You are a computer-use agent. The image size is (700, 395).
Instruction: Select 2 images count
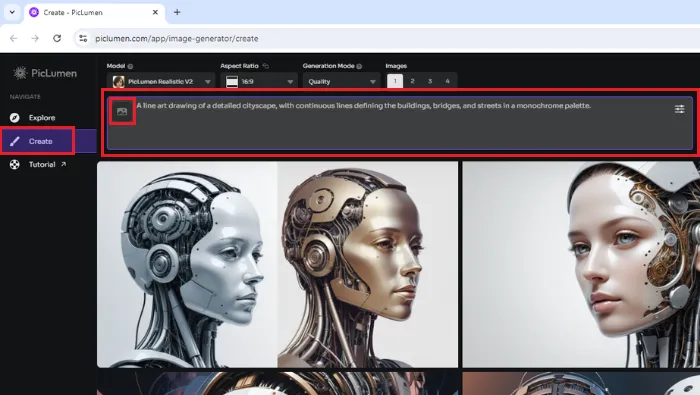[412, 81]
